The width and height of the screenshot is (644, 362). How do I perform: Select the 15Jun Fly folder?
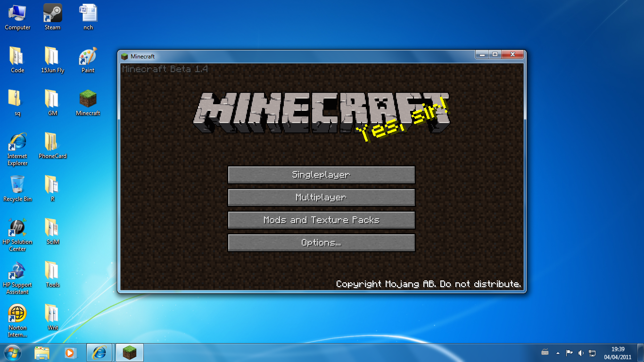click(x=52, y=60)
